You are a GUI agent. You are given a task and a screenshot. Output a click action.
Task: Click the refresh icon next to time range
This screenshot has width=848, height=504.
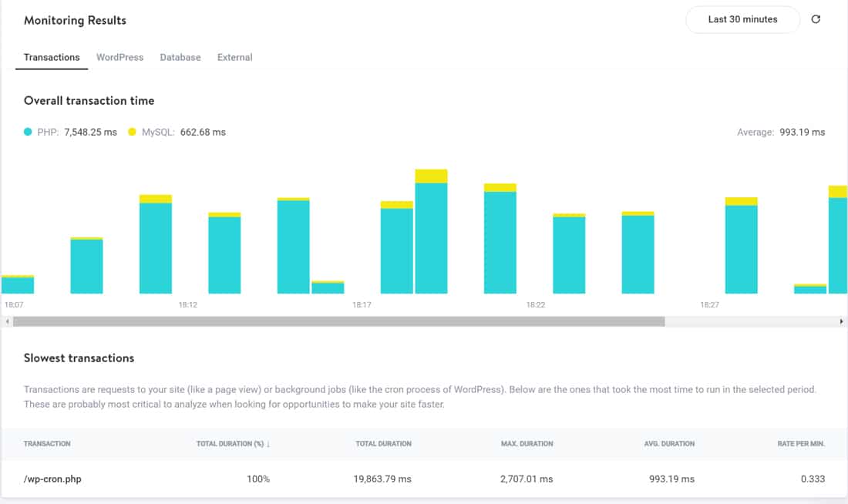click(816, 19)
